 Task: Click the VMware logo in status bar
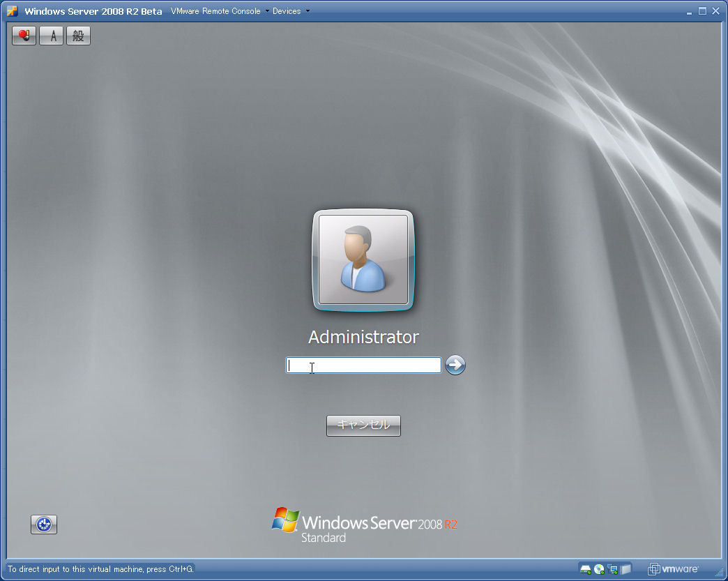click(673, 569)
